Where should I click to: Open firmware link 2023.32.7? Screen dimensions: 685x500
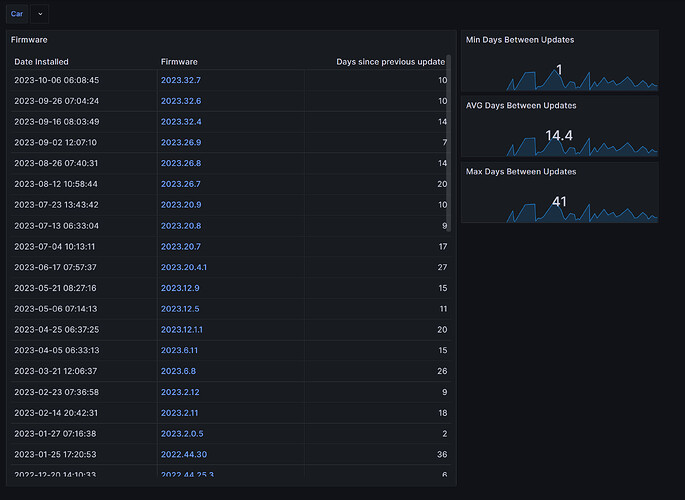pos(181,80)
